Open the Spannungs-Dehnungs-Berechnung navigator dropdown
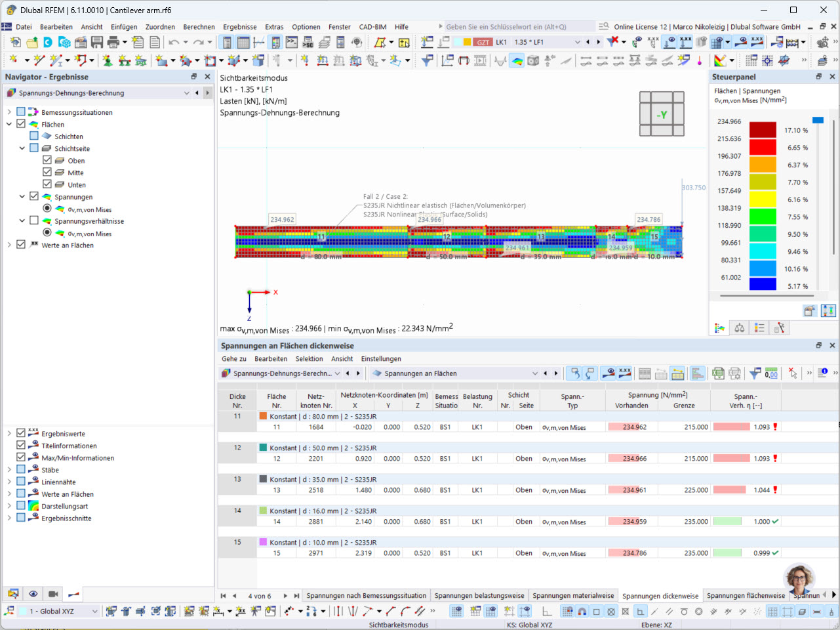The width and height of the screenshot is (840, 630). (x=187, y=93)
